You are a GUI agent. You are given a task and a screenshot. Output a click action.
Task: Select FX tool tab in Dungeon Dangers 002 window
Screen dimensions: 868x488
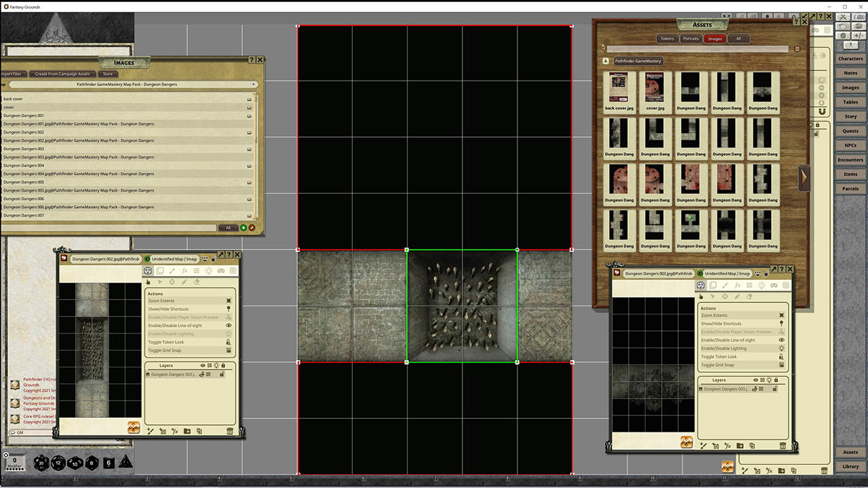point(184,271)
